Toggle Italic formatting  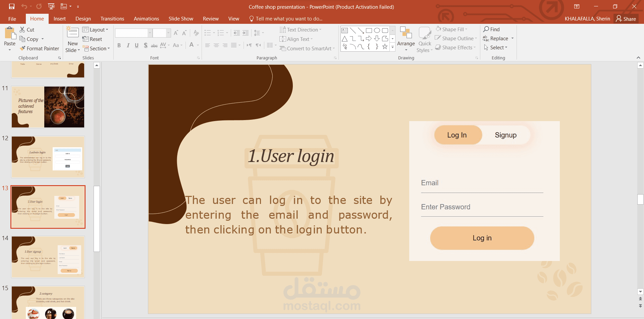click(x=128, y=45)
